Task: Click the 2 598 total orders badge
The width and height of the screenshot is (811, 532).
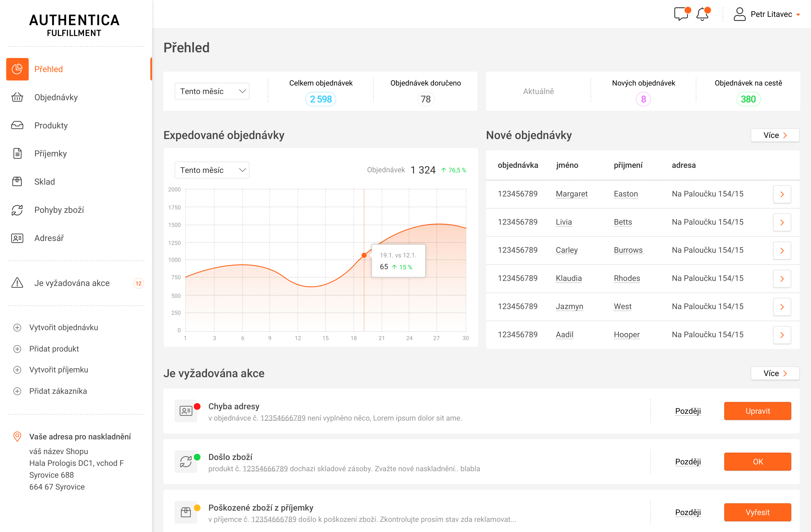Action: coord(321,99)
